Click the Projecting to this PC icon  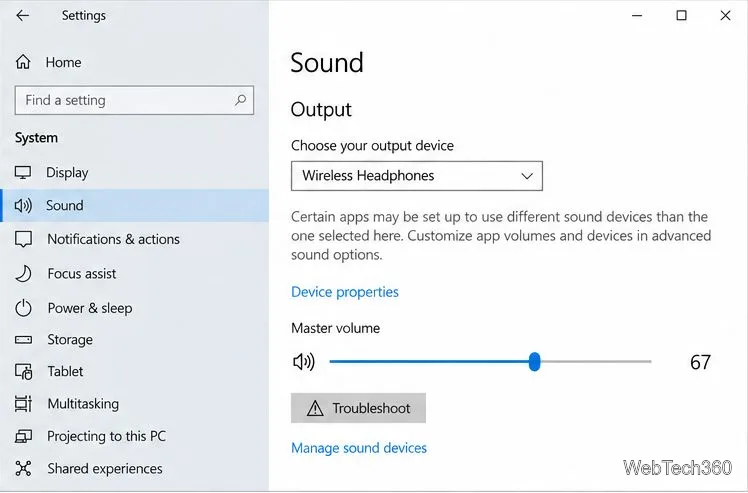[23, 436]
